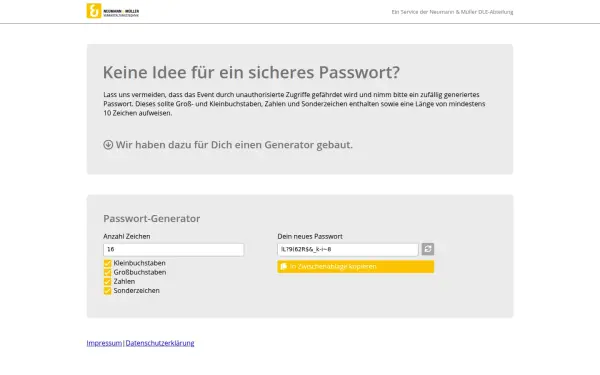
Task: Click the 'Zahlen' label text
Action: [x=124, y=282]
